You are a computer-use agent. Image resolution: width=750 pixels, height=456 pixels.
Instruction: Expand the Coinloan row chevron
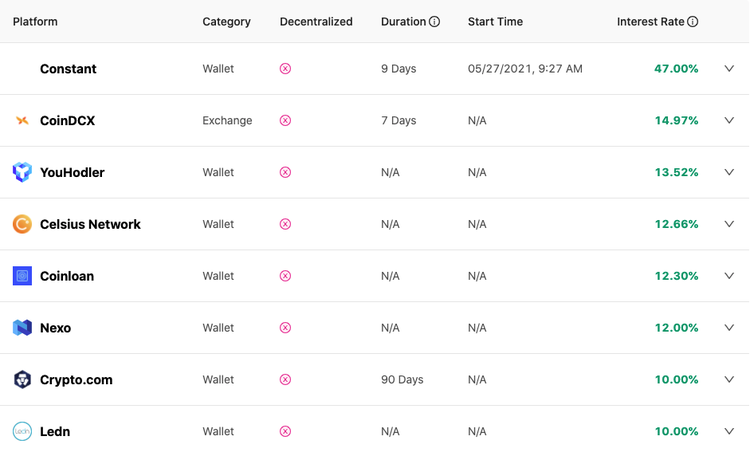click(729, 276)
